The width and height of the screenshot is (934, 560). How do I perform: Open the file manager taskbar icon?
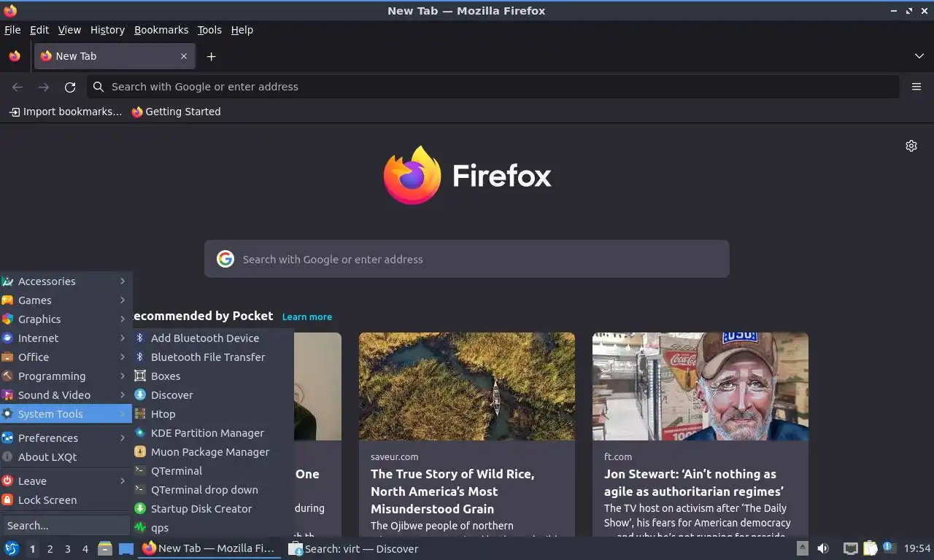[105, 548]
